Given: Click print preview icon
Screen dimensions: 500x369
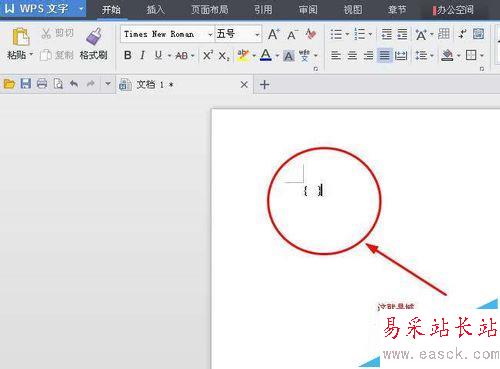Looking at the screenshot, I should tap(58, 84).
